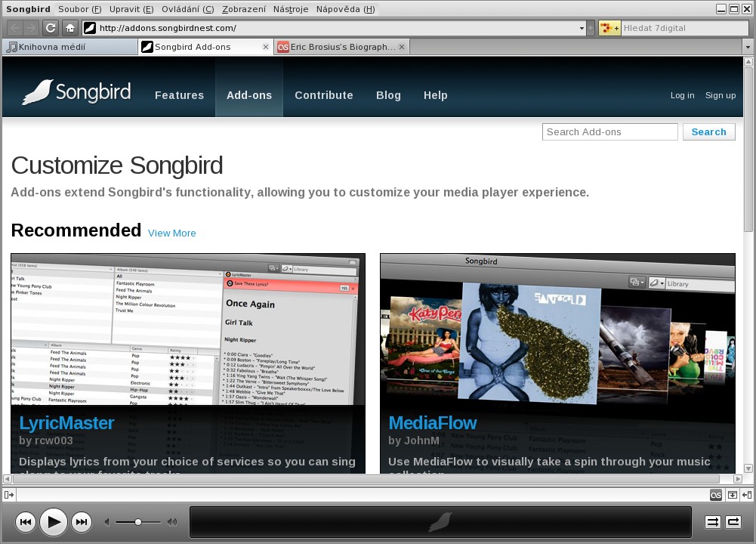
Task: Focus the Search Add-ons input field
Action: pyautogui.click(x=610, y=132)
